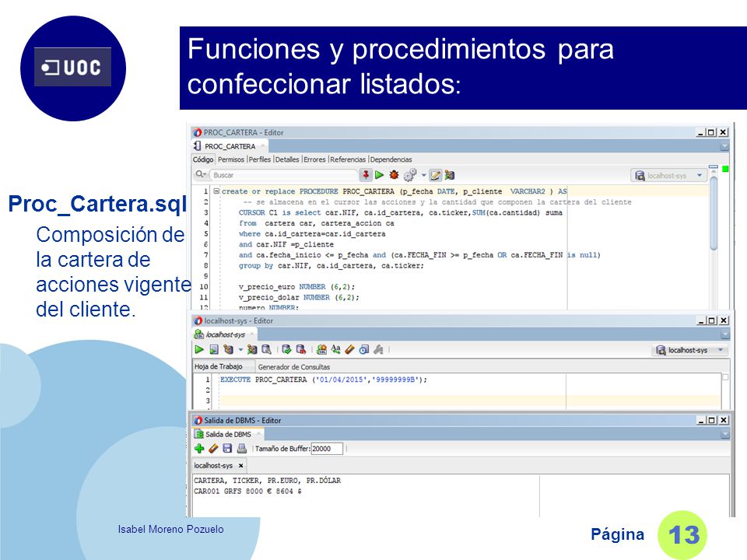The height and width of the screenshot is (560, 747).
Task: Click the Buscar search field
Action: [284, 175]
